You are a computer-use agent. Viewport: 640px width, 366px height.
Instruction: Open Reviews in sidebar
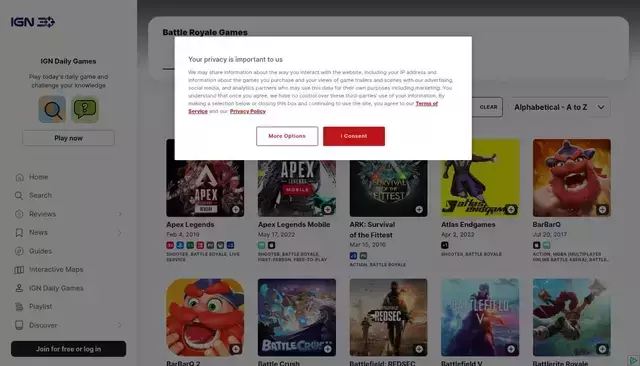tap(42, 214)
